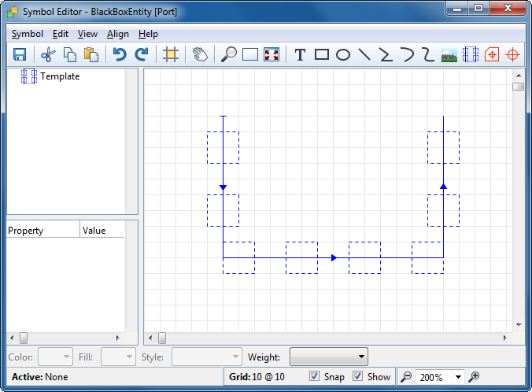Click the Zoom to fit icon
Viewport: 532px width, 392px height.
click(x=272, y=54)
